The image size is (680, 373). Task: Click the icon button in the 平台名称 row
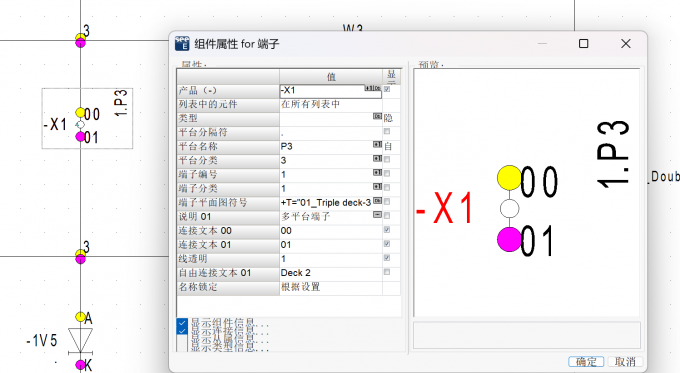377,144
